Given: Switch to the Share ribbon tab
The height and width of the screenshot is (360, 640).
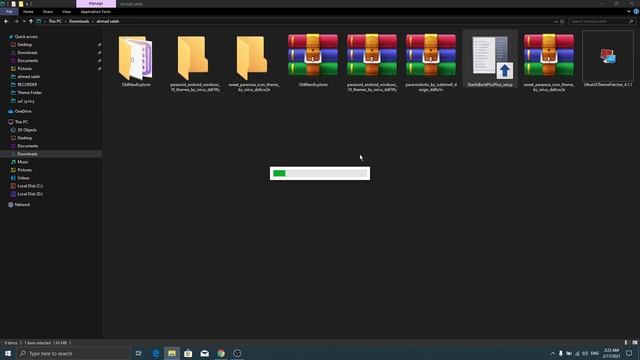Looking at the screenshot, I should click(48, 11).
